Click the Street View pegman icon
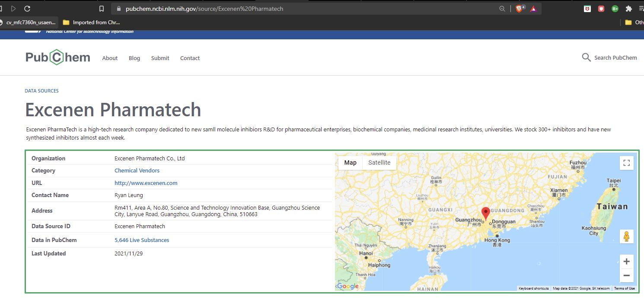 pos(627,236)
